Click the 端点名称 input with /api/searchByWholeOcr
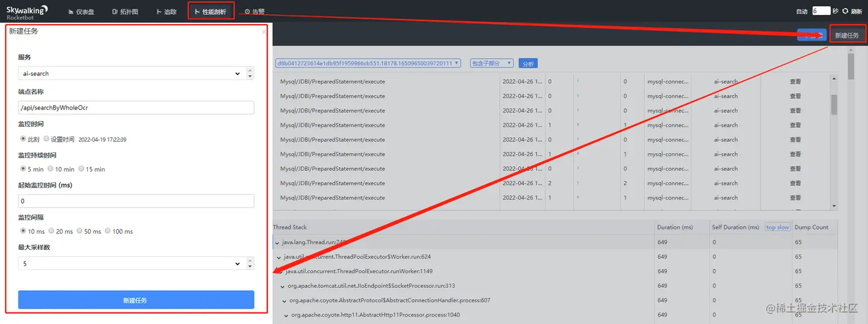 coord(136,108)
